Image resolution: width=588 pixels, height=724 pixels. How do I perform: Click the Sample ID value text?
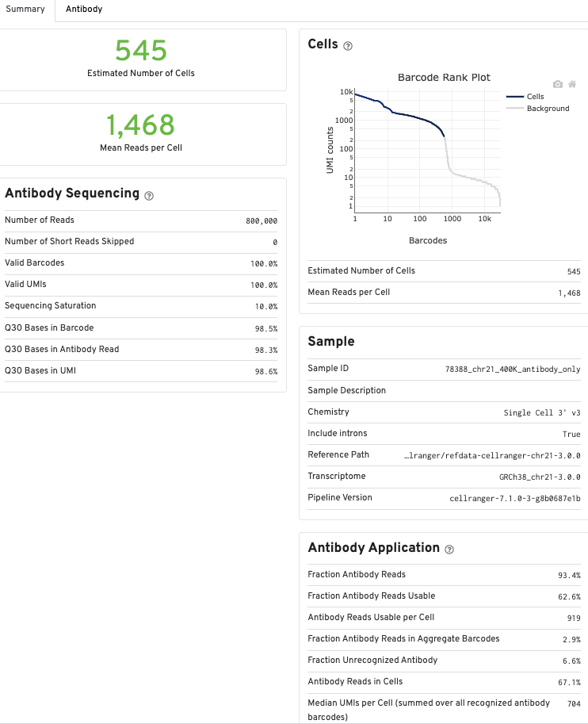[513, 369]
